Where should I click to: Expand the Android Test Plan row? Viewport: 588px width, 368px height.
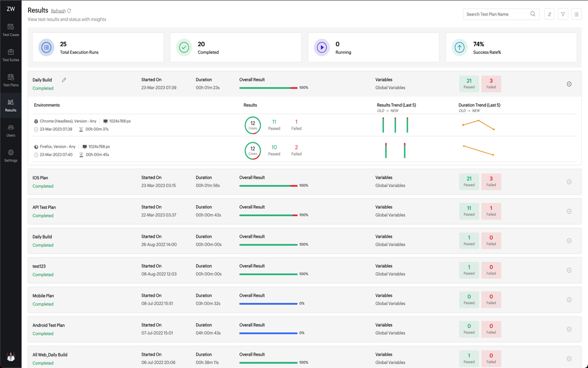tap(569, 329)
